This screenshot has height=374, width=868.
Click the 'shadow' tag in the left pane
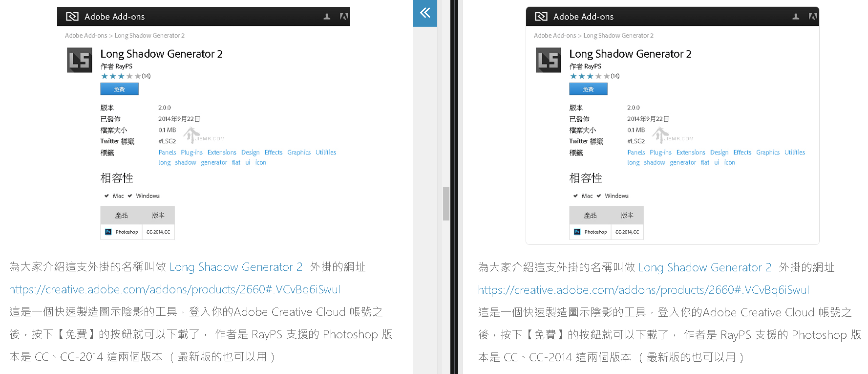click(x=186, y=163)
